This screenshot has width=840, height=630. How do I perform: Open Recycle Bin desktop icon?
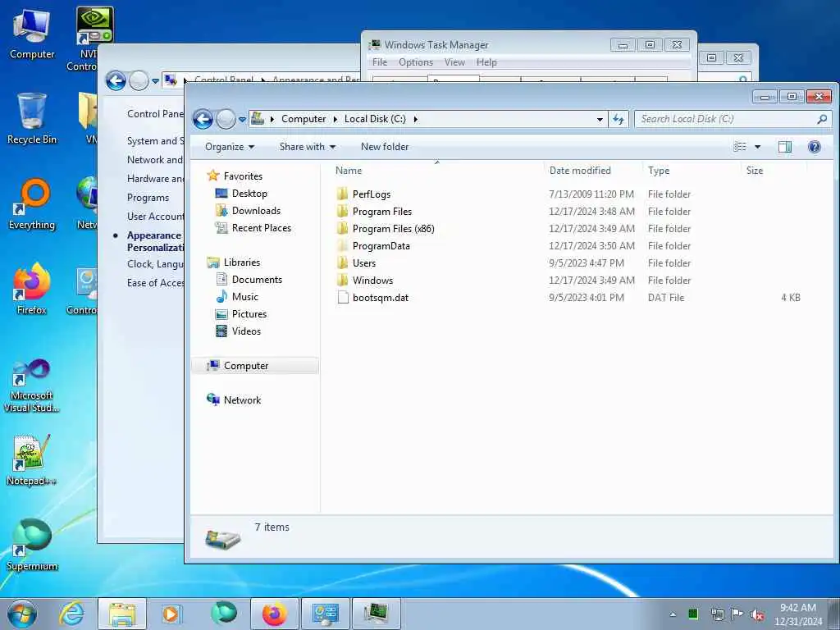click(x=32, y=119)
